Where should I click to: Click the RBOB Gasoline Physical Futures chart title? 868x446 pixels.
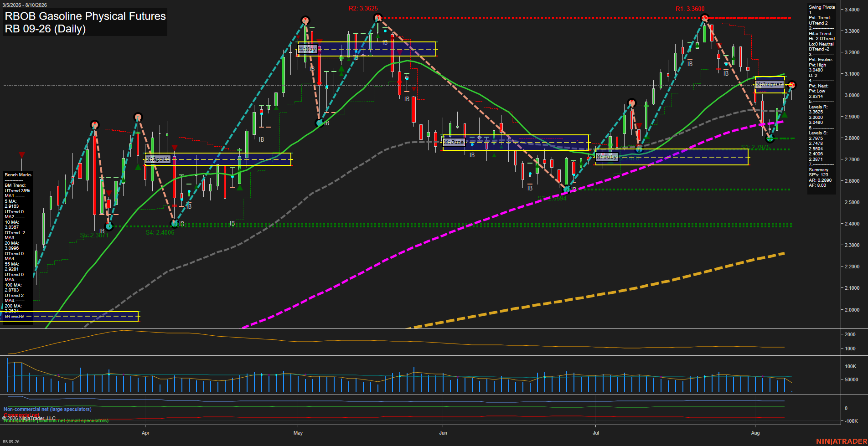tap(85, 16)
